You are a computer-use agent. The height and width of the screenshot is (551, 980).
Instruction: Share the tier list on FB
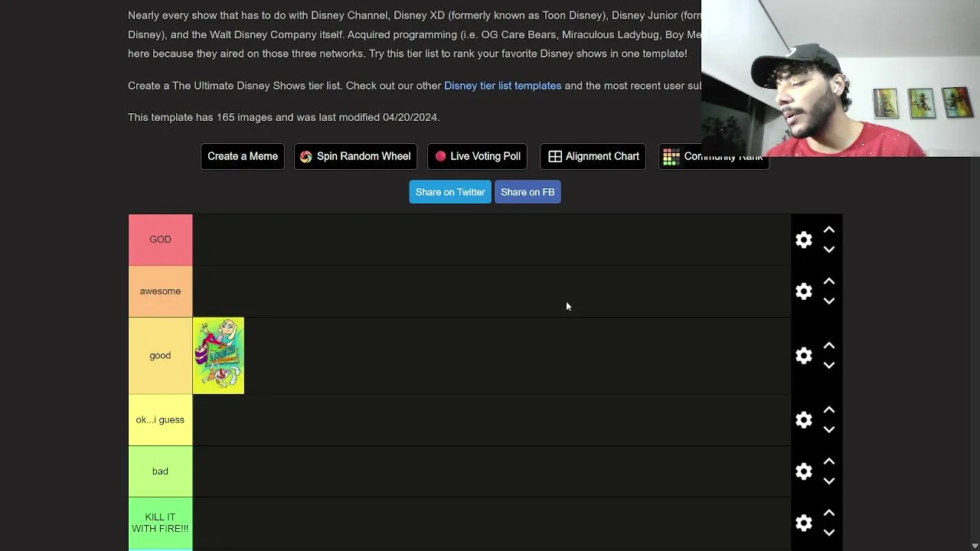click(528, 192)
